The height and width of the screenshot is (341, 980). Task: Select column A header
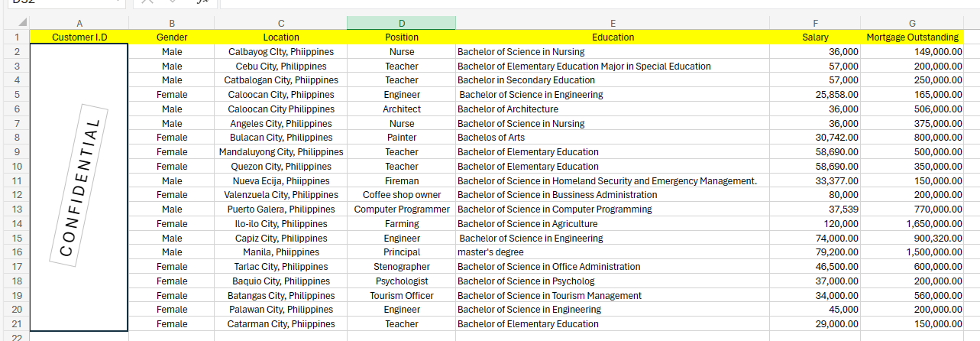(x=79, y=23)
